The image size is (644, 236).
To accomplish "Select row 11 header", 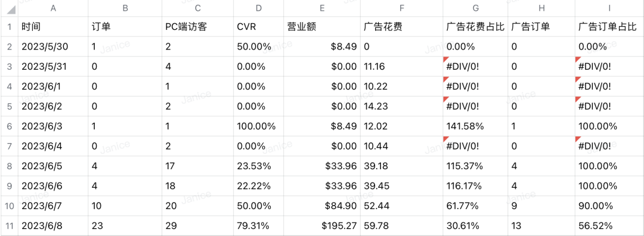I will [9, 226].
